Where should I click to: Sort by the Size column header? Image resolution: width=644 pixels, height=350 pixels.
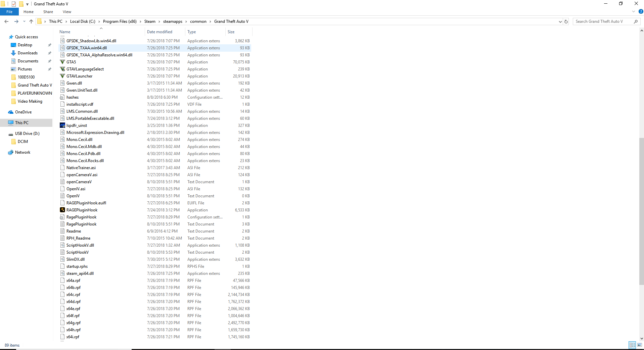(x=238, y=32)
